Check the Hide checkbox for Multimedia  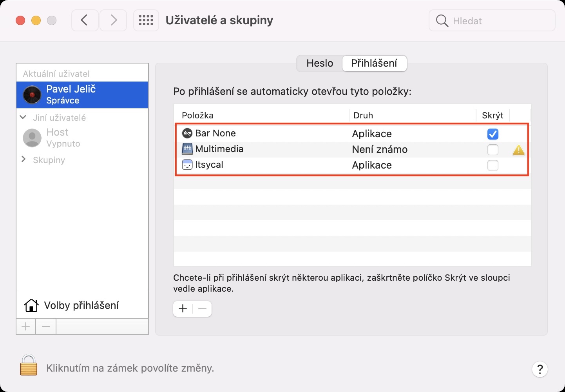[493, 150]
